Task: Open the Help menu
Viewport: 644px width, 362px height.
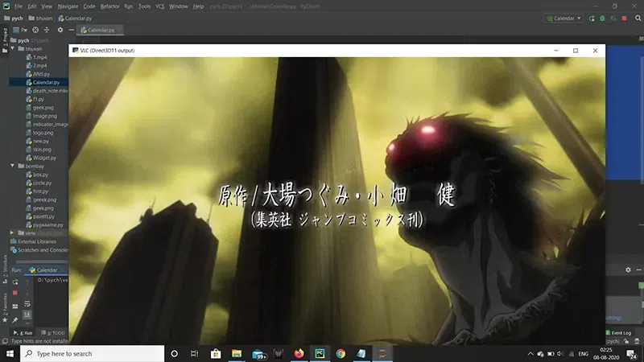Action: coord(198,6)
